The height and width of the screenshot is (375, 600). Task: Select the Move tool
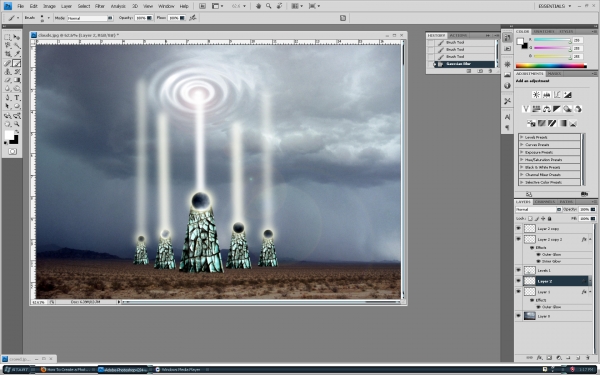tap(16, 38)
